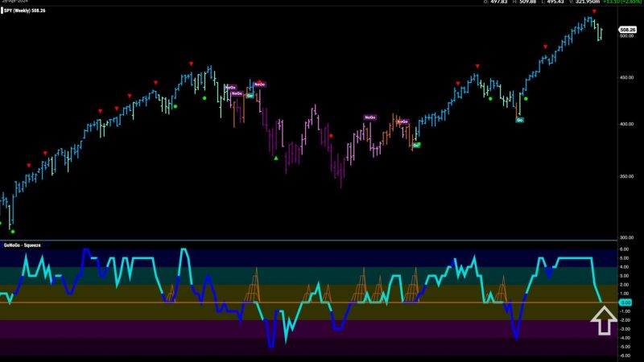Select the cyan 0.00 oscillator value tag
The width and height of the screenshot is (644, 362).
tap(625, 302)
